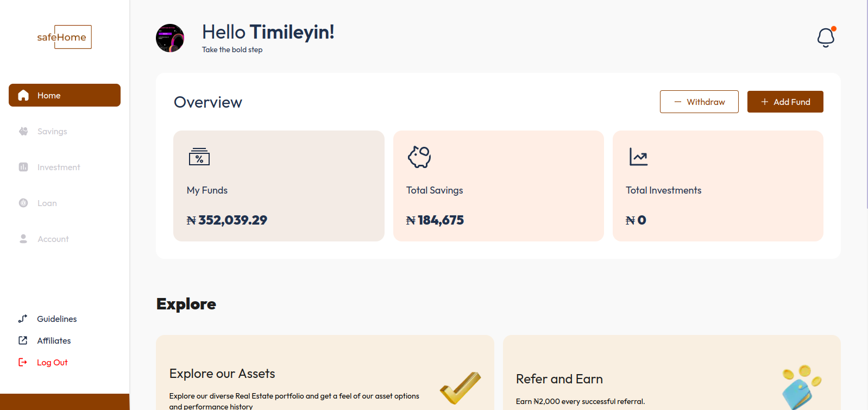Go to the Home menu item
868x410 pixels.
65,95
